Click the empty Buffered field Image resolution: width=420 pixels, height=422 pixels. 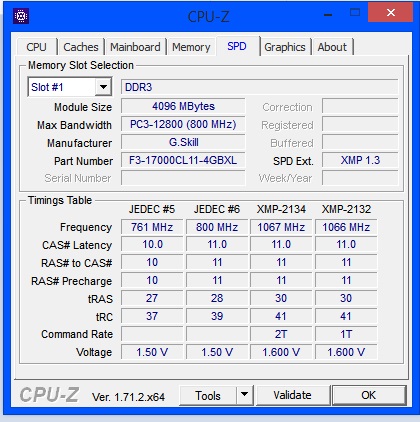(360, 143)
